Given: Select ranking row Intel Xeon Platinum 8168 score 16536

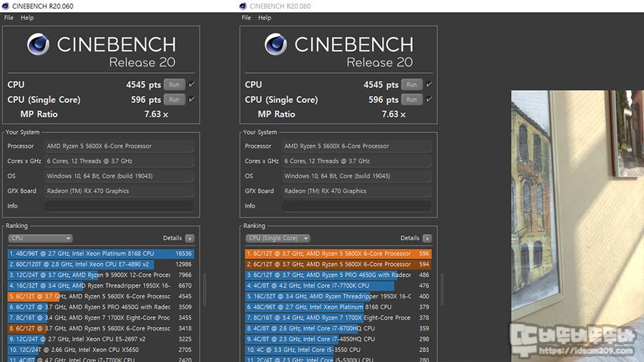Looking at the screenshot, I should pos(101,254).
